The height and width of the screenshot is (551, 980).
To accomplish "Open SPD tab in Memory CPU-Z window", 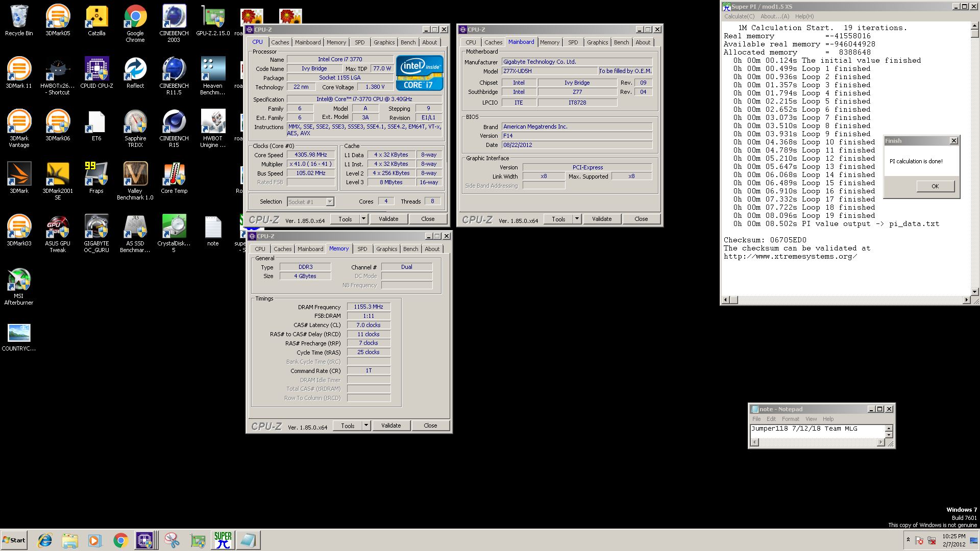I will (x=362, y=249).
